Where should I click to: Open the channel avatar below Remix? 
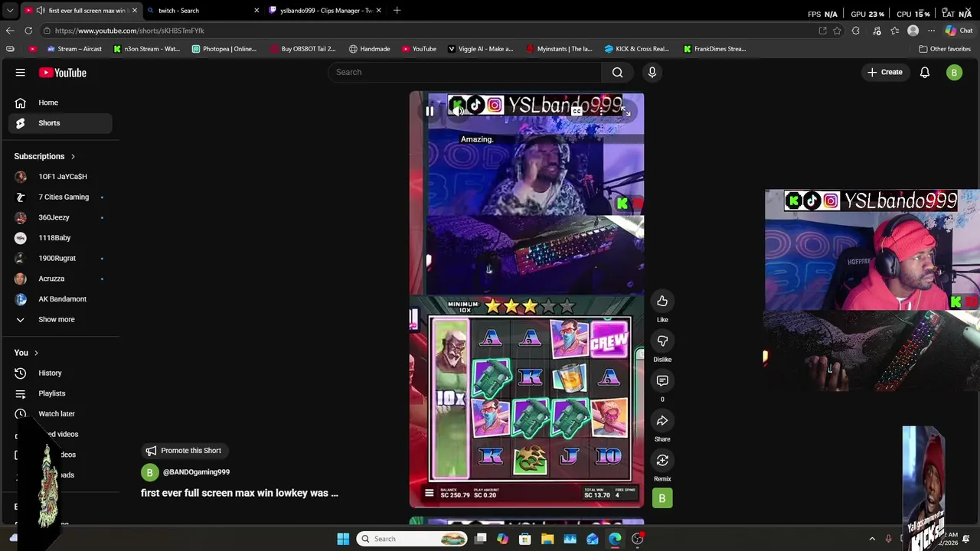(662, 499)
